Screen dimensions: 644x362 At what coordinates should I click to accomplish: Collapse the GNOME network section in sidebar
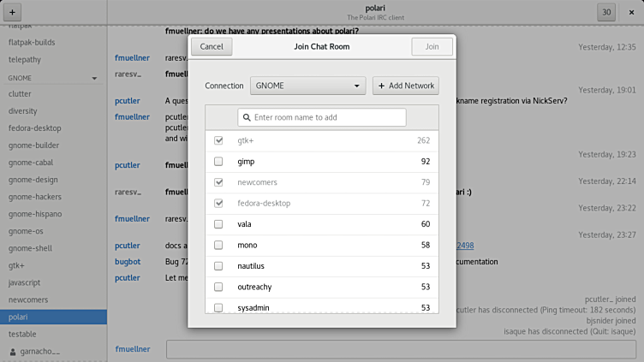[94, 78]
